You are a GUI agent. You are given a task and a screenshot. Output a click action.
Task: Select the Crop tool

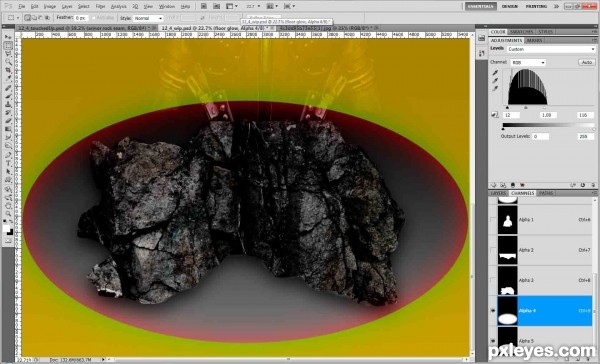point(8,70)
